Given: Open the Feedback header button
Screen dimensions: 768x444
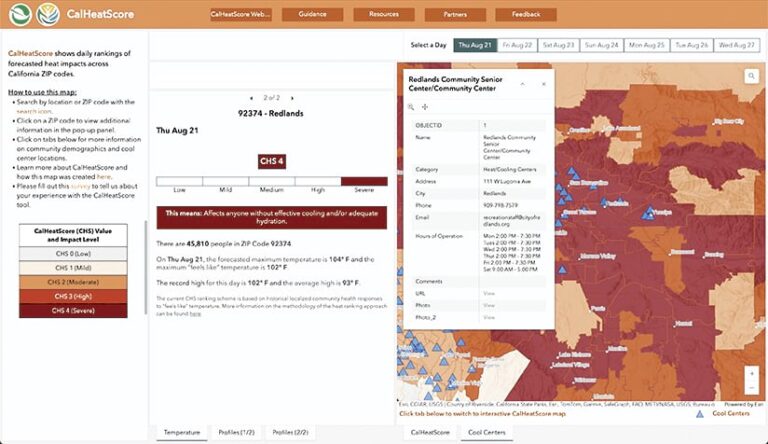Looking at the screenshot, I should tap(526, 14).
